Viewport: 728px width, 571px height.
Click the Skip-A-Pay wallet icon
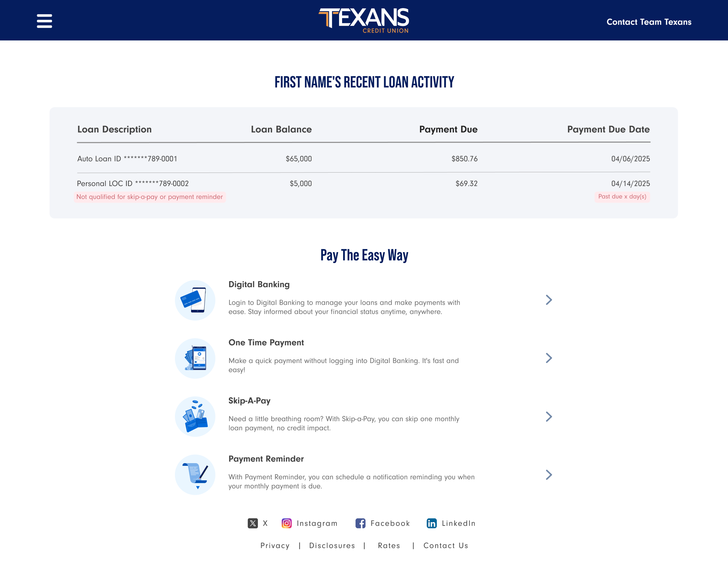tap(195, 417)
